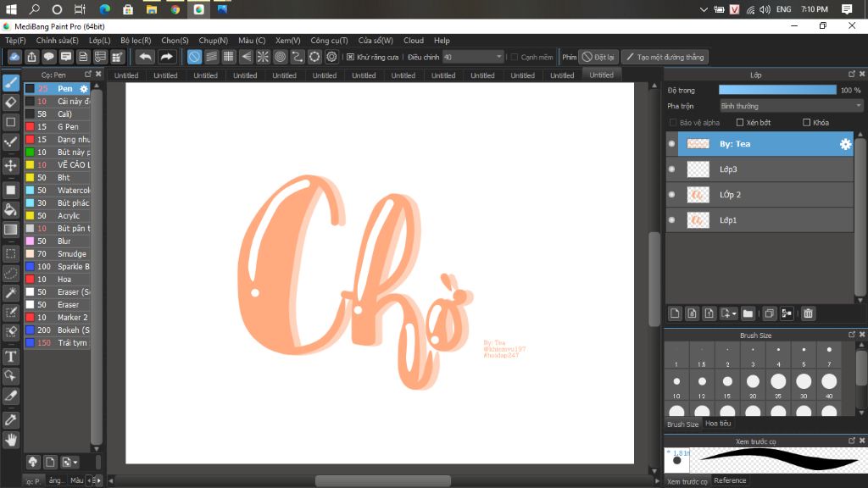Pick brush size 10

pyautogui.click(x=676, y=385)
